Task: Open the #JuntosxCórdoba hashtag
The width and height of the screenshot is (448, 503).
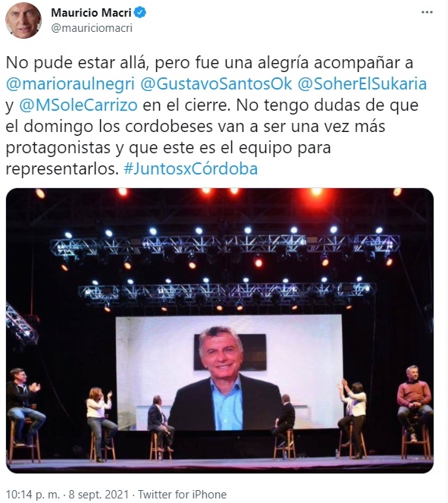Action: (x=191, y=168)
